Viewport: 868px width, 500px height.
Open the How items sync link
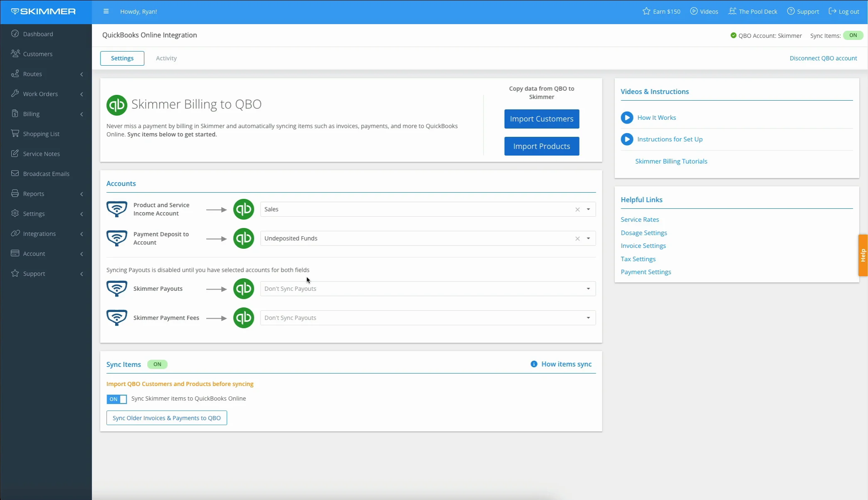566,364
